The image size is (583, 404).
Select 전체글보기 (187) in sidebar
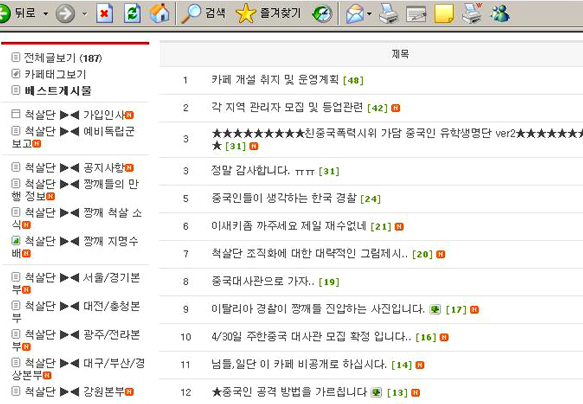tap(63, 58)
